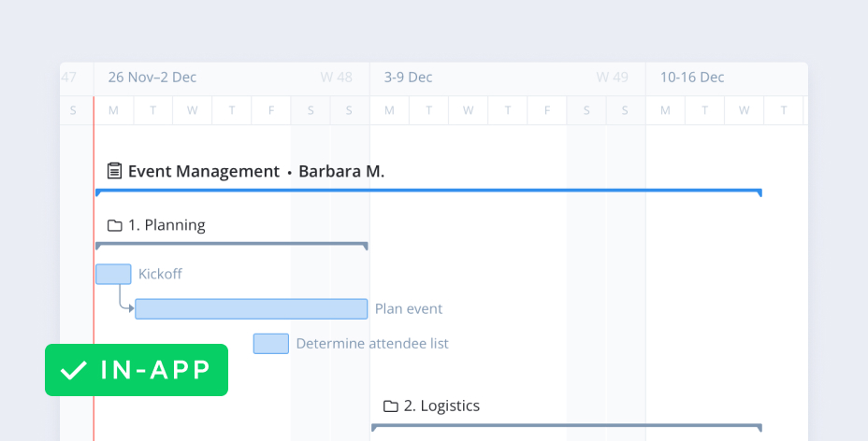
Task: Select the 10-16 Dec week header
Action: [x=692, y=78]
